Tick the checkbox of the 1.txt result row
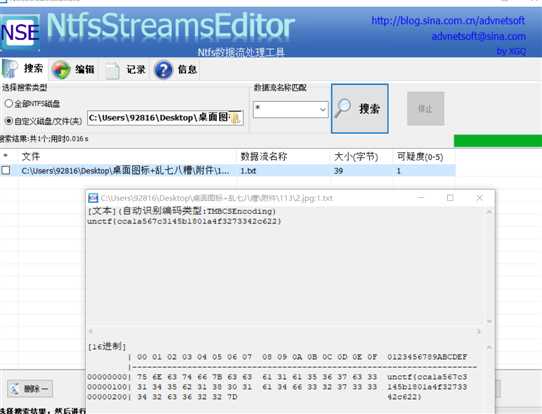Image resolution: width=542 pixels, height=414 pixels. click(6, 170)
